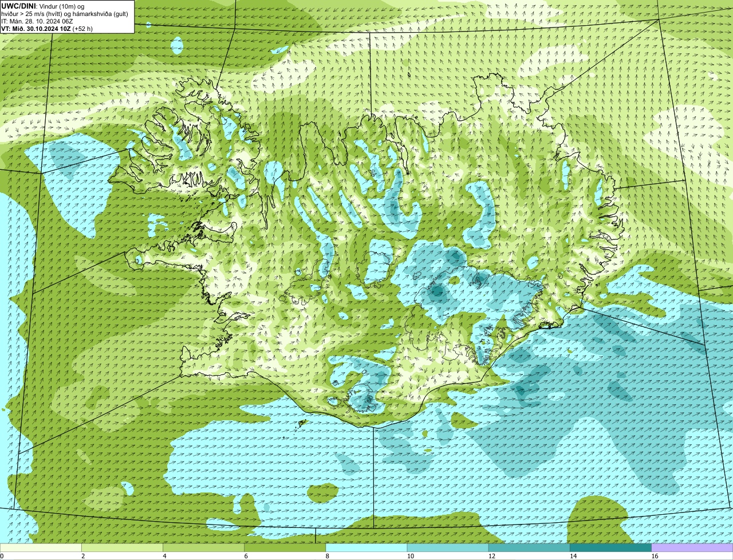This screenshot has width=733, height=560.
Task: Click the 'IT: Mán. 28. 10. 2024 06Z' line
Action: (37, 21)
